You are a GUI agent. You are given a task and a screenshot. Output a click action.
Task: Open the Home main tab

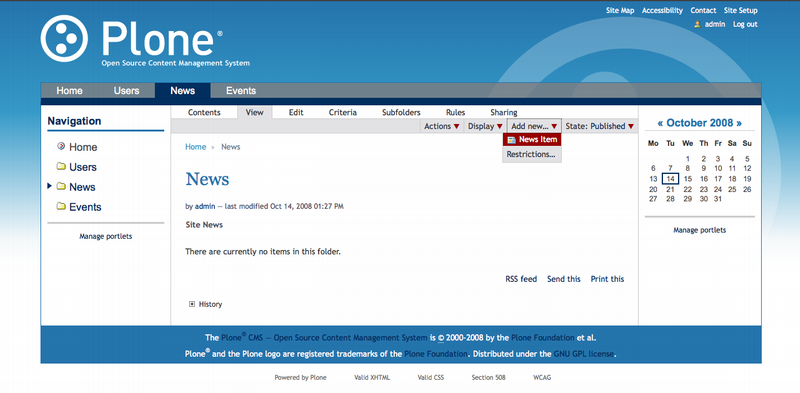(x=69, y=91)
